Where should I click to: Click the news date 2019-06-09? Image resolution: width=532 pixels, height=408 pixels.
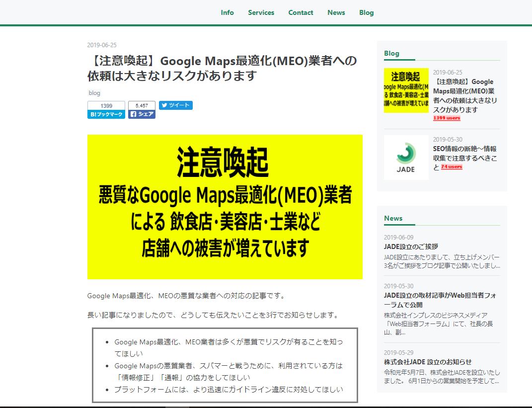coord(399,237)
